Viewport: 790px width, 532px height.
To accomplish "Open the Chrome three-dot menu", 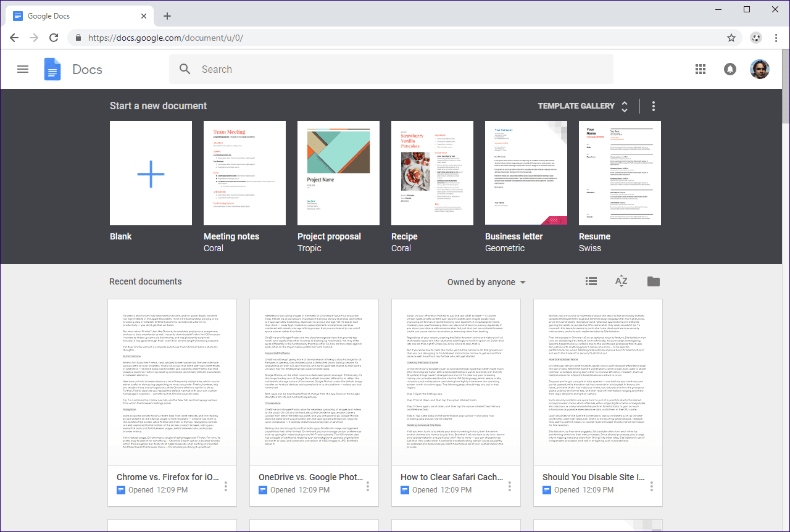I will pyautogui.click(x=776, y=38).
